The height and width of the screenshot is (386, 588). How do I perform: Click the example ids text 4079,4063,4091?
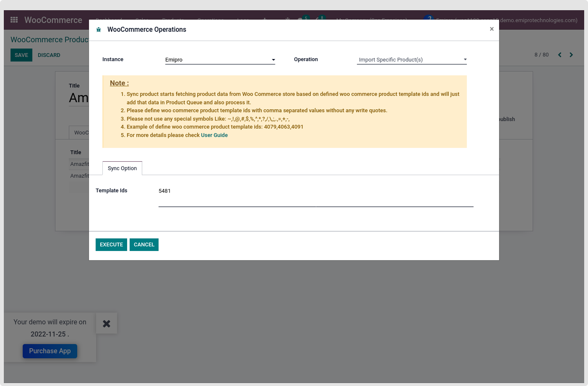click(284, 127)
